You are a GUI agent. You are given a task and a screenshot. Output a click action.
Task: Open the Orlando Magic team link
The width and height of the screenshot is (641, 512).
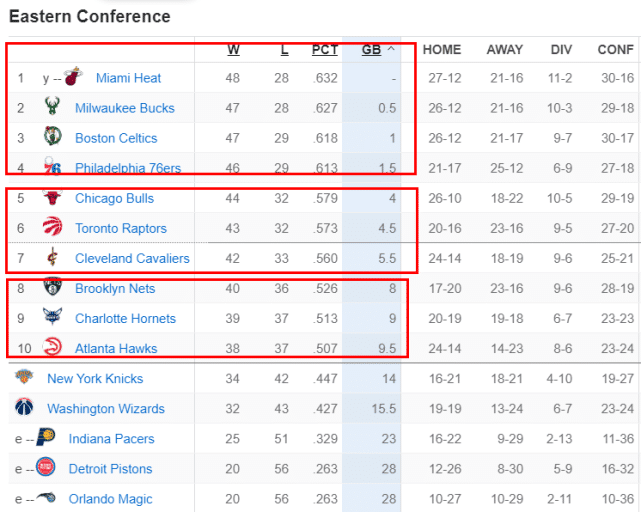coord(110,499)
